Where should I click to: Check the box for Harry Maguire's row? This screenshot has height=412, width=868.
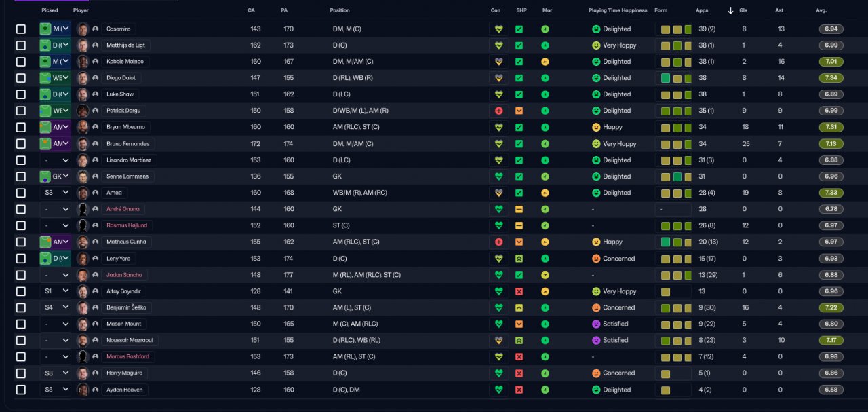pos(21,373)
